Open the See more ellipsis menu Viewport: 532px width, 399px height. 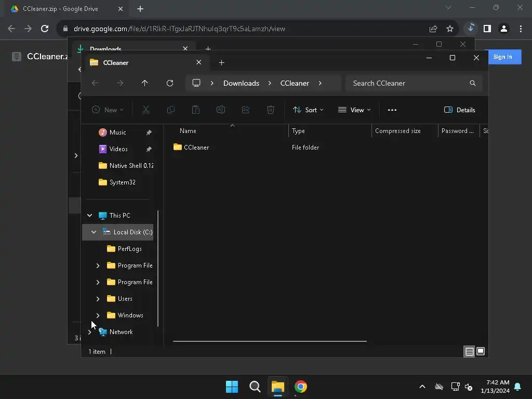click(392, 110)
